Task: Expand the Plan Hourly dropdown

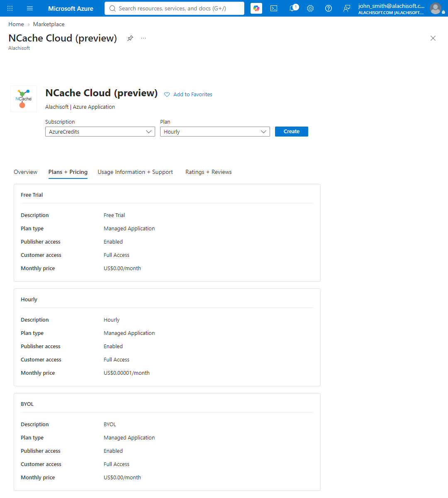Action: 215,132
